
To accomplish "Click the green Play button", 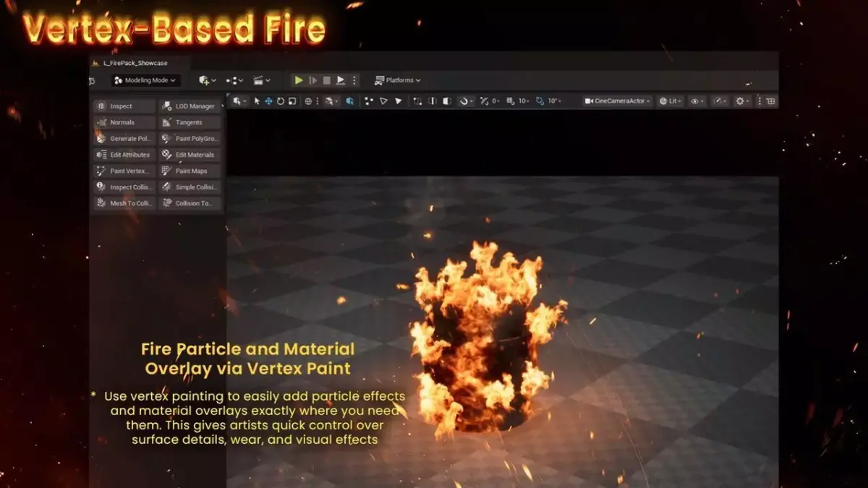I will [298, 80].
